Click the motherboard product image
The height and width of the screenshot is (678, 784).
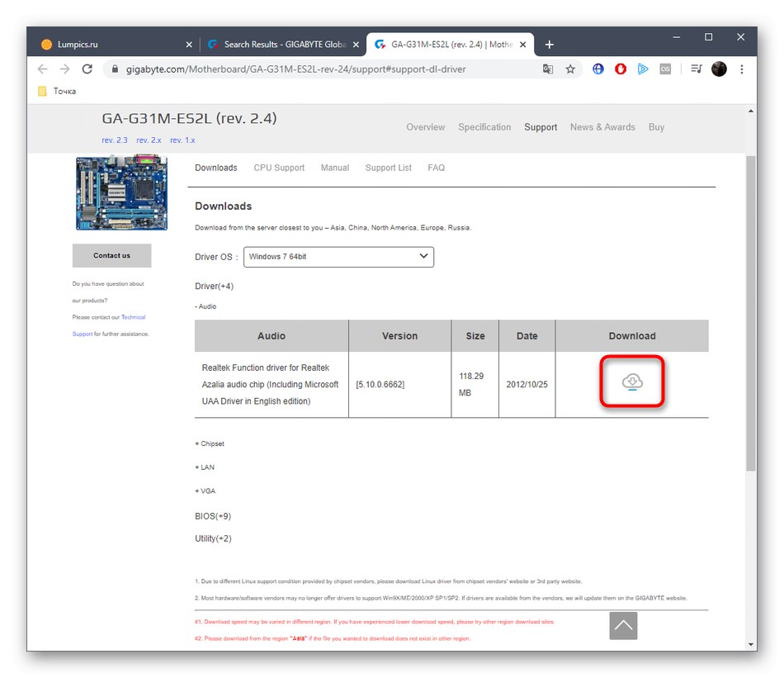click(x=122, y=192)
